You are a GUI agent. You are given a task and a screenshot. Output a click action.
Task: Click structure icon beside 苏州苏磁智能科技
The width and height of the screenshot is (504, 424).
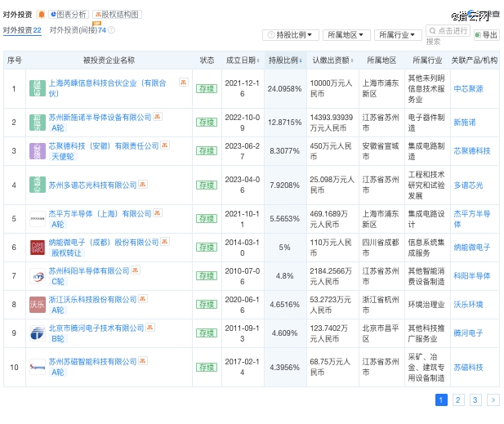pos(143,361)
